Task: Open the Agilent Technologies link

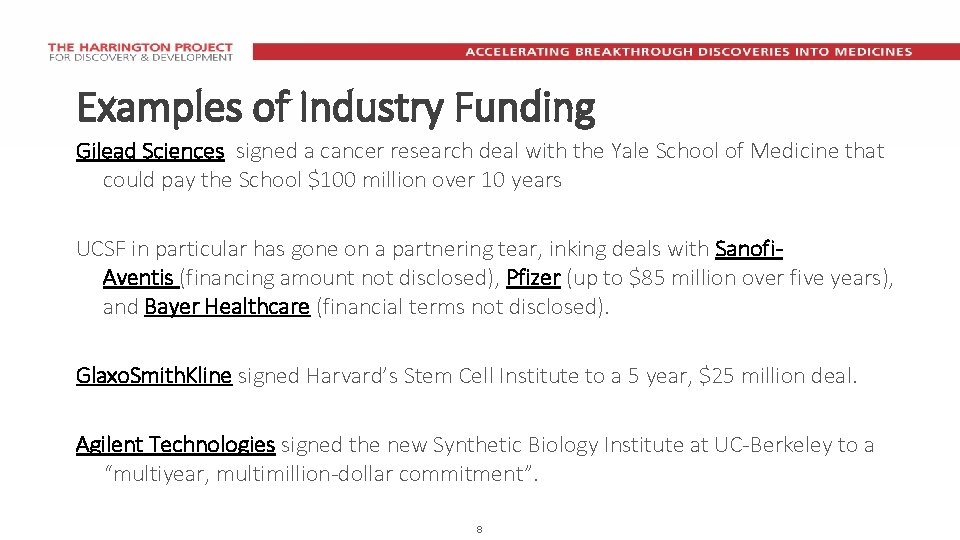Action: [175, 444]
